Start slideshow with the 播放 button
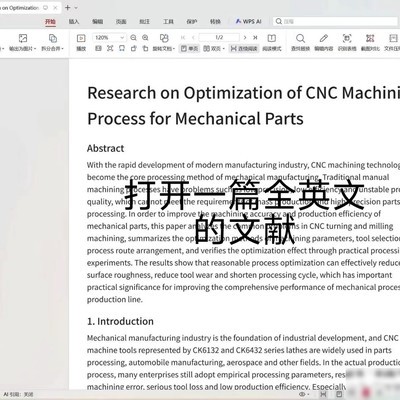The height and width of the screenshot is (400, 400). (x=81, y=42)
